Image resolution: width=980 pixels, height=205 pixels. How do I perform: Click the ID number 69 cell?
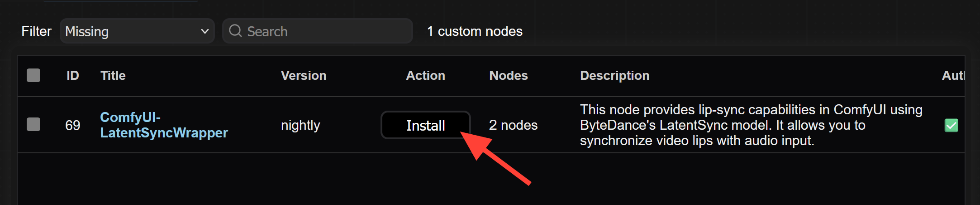[x=73, y=125]
